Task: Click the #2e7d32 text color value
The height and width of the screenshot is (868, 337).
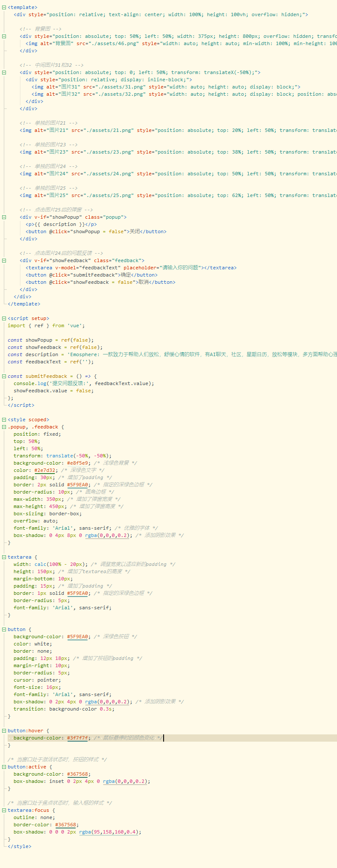Action: pos(45,470)
